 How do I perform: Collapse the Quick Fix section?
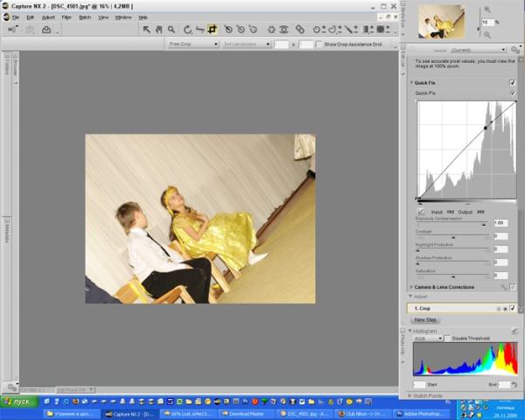(x=411, y=82)
